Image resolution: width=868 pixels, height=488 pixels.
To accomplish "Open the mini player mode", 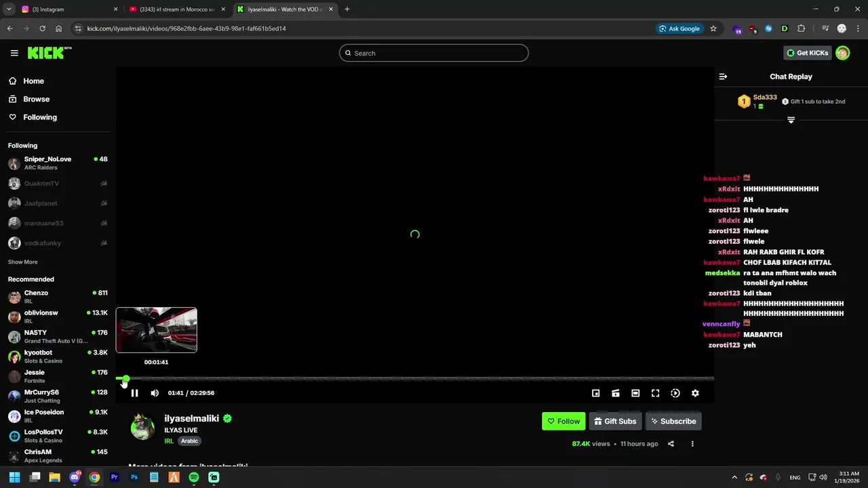I will pos(595,393).
